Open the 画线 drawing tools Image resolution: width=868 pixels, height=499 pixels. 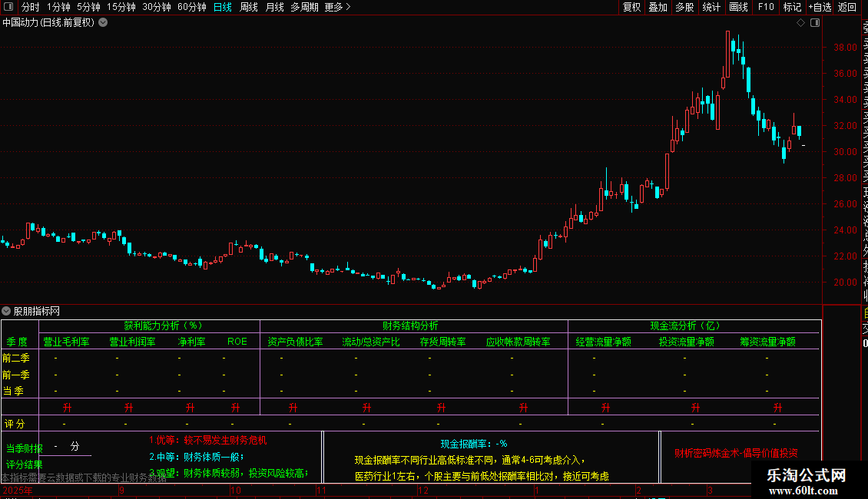pos(738,7)
